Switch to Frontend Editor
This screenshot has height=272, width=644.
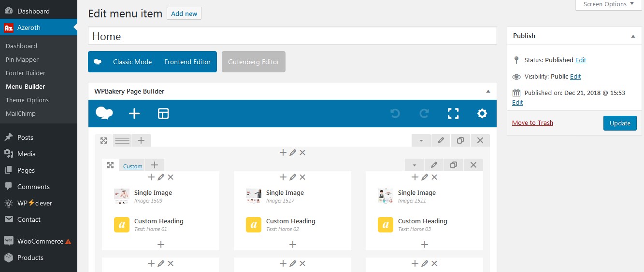[x=187, y=62]
